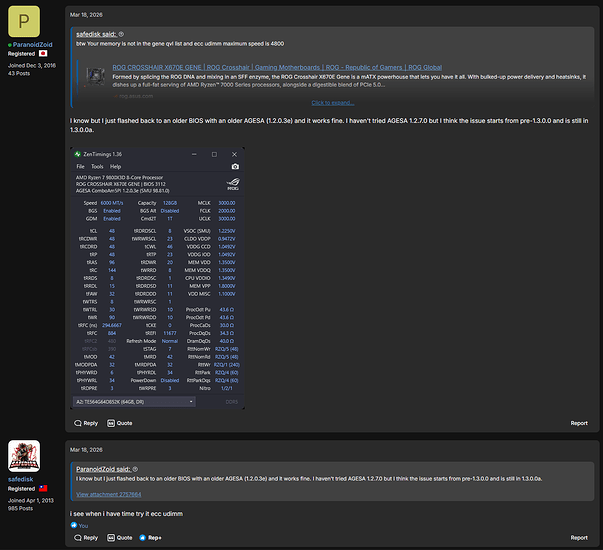Click Quote on safedisk's post
This screenshot has width=603, height=550.
(120, 538)
